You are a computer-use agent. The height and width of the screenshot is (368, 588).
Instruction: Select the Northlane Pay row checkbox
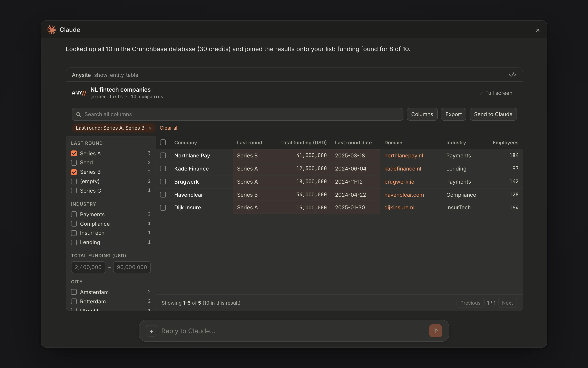[163, 155]
